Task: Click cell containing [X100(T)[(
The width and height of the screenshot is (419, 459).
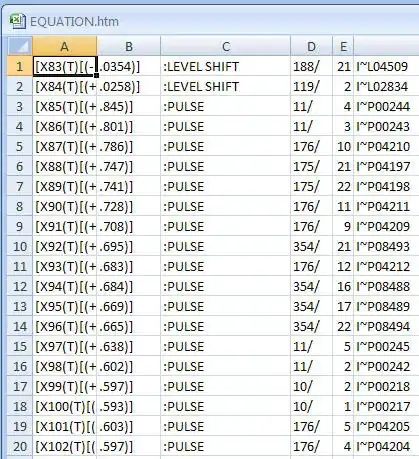Action: pyautogui.click(x=65, y=406)
